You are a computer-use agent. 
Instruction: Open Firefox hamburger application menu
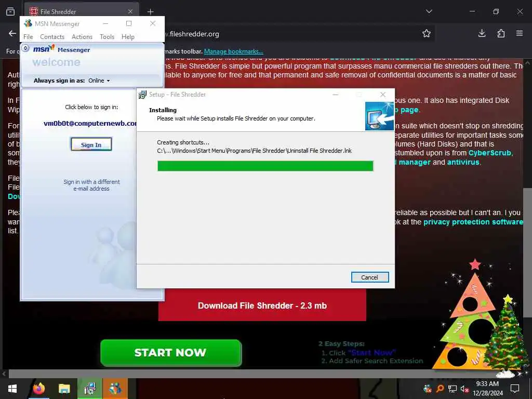[x=520, y=33]
